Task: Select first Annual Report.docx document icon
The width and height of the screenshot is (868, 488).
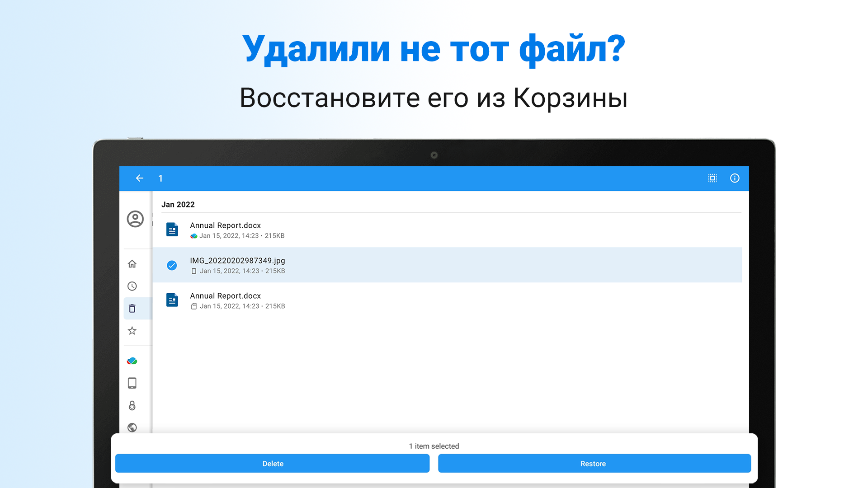Action: coord(172,230)
